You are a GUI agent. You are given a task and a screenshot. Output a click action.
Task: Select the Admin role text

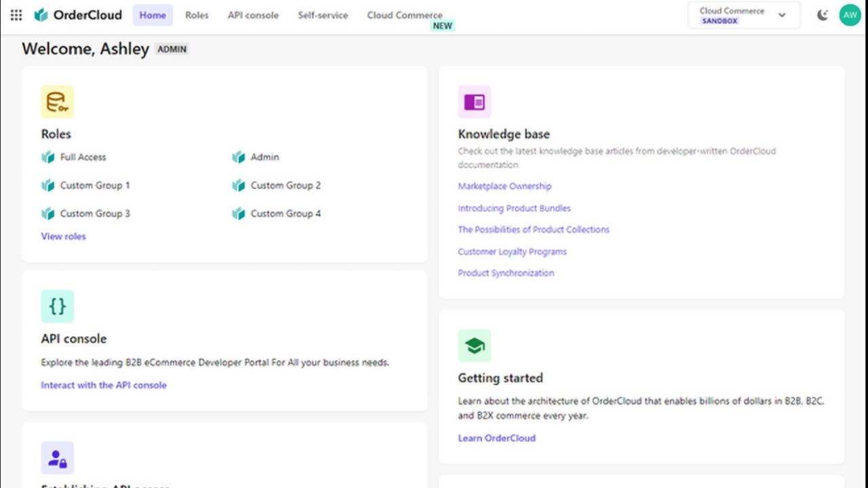click(264, 157)
